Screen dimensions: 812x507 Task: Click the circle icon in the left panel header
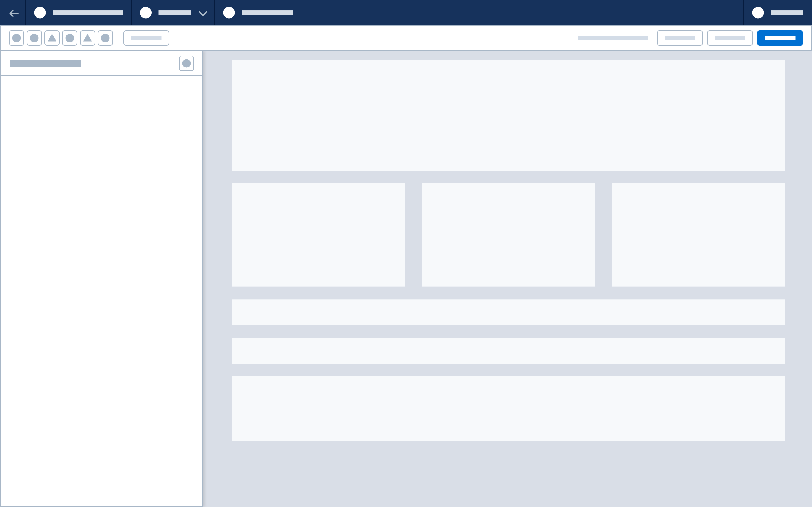tap(187, 63)
